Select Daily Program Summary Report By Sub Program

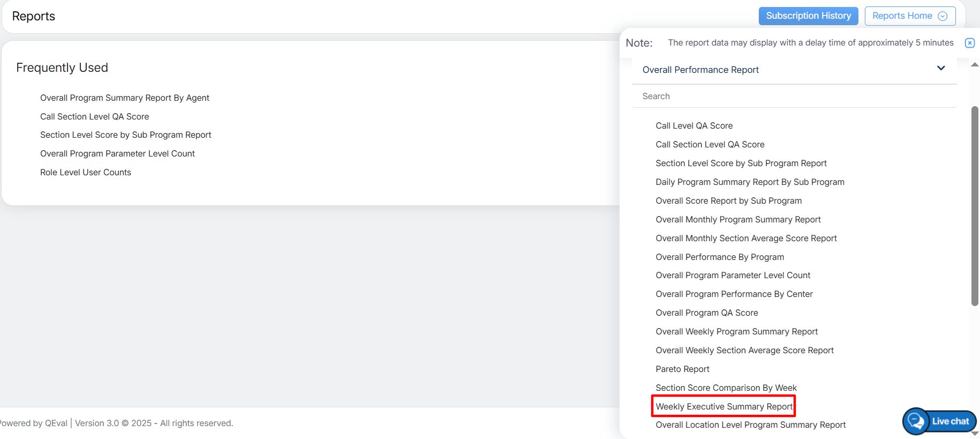click(749, 182)
